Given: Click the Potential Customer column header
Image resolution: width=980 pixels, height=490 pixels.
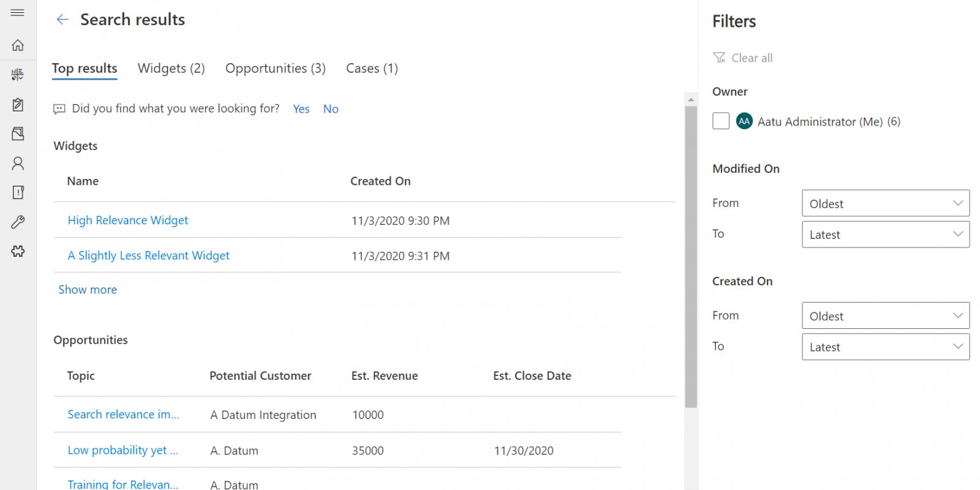Looking at the screenshot, I should coord(260,376).
